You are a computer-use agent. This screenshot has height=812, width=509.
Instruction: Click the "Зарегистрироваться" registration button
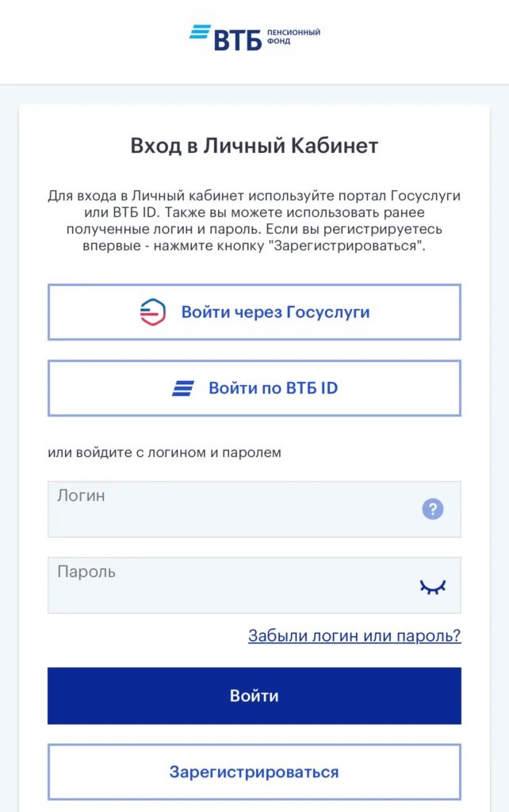coord(254,772)
